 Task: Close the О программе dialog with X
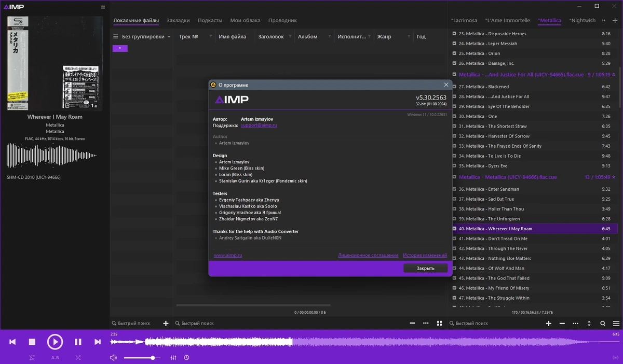coord(446,85)
